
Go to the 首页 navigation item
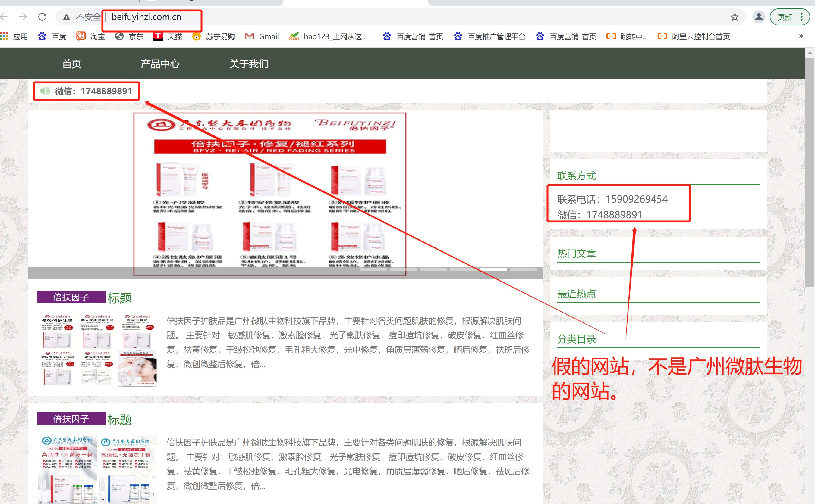coord(71,64)
